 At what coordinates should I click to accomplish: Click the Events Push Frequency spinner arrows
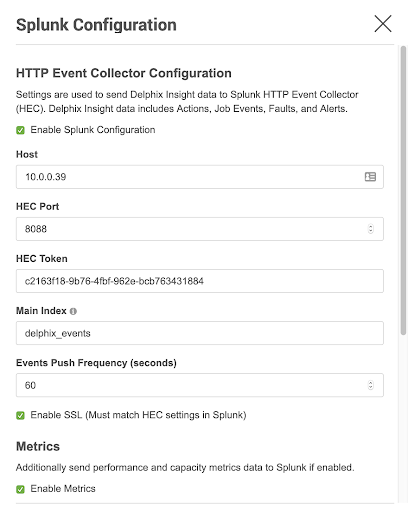[x=370, y=385]
